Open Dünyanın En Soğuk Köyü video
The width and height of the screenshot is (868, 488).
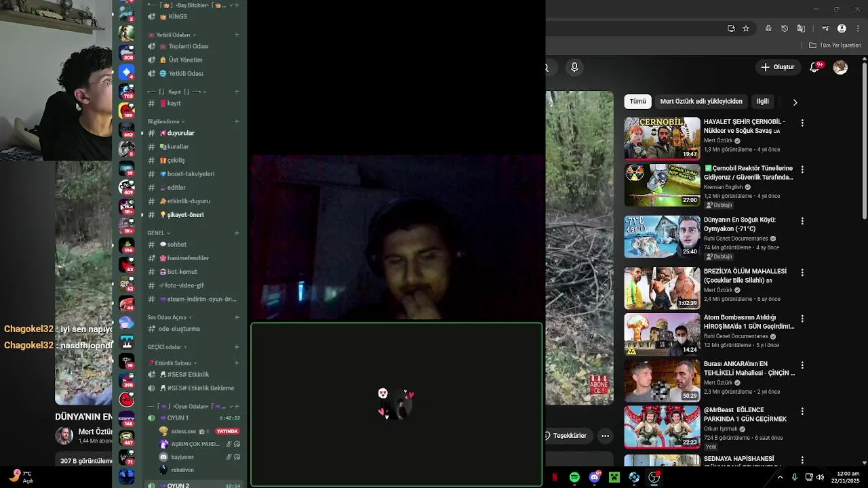662,237
